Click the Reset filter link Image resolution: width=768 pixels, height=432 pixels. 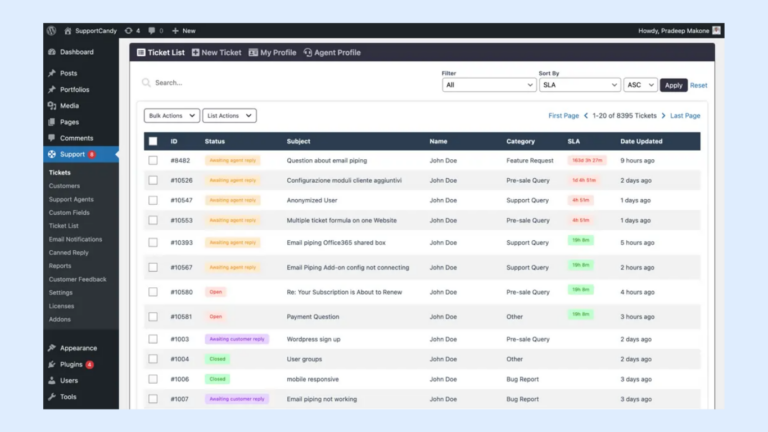[698, 86]
